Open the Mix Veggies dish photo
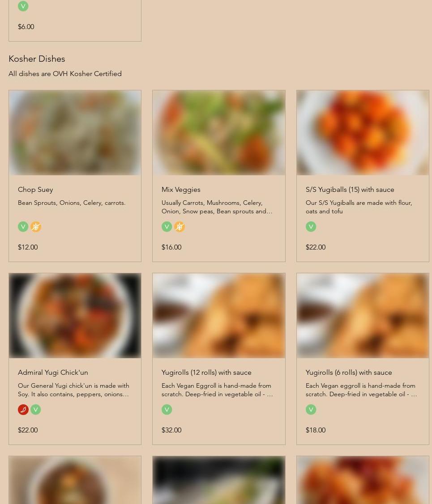 (x=218, y=133)
